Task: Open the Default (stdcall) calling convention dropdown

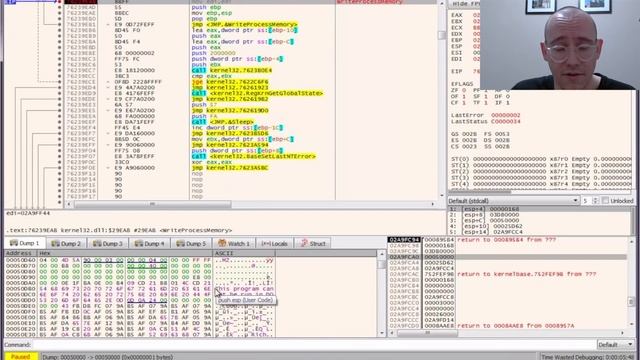Action: (514, 201)
